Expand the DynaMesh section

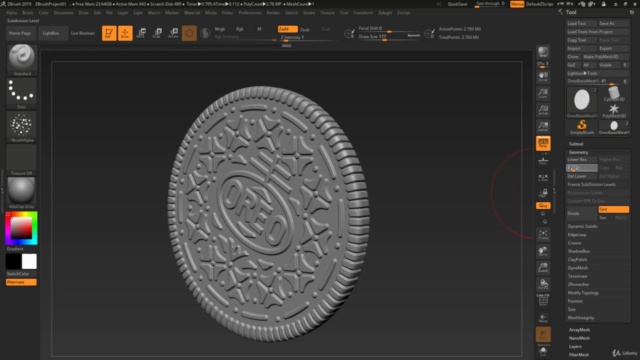[x=578, y=268]
